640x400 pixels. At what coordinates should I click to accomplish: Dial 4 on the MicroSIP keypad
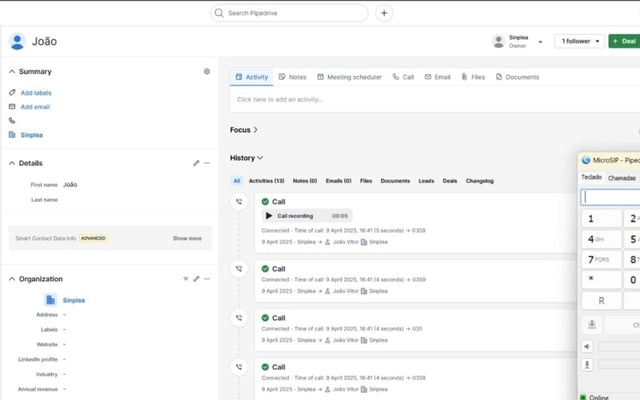[601, 239]
